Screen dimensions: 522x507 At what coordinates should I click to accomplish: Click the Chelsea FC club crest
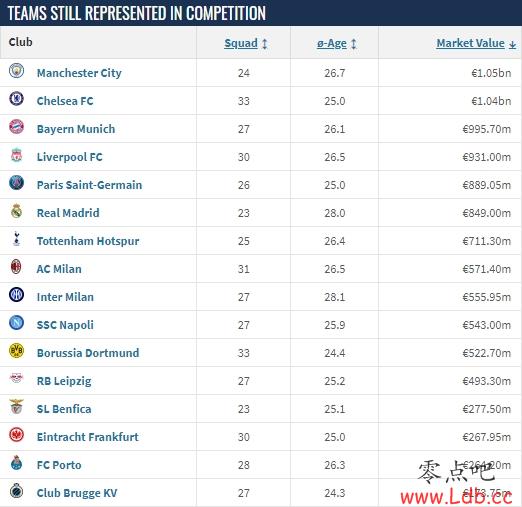coord(16,99)
